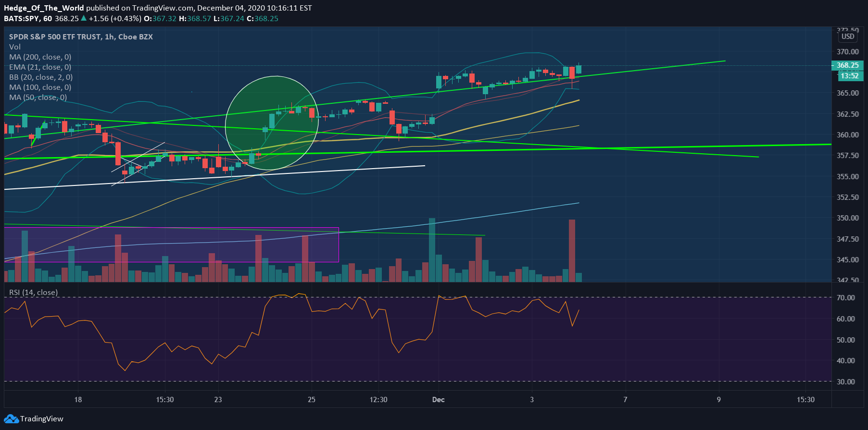Select the MA (100, close, 0) legend
Screen dimensions: 868x430
(x=40, y=87)
